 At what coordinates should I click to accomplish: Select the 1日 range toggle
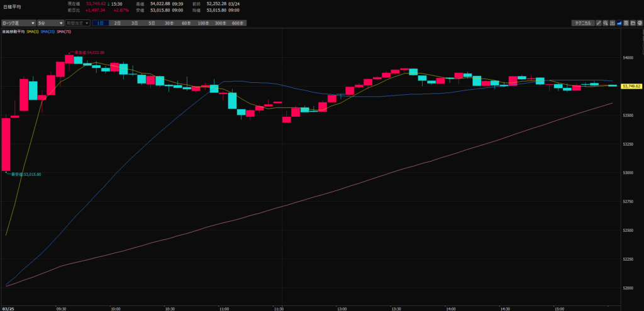(x=101, y=23)
